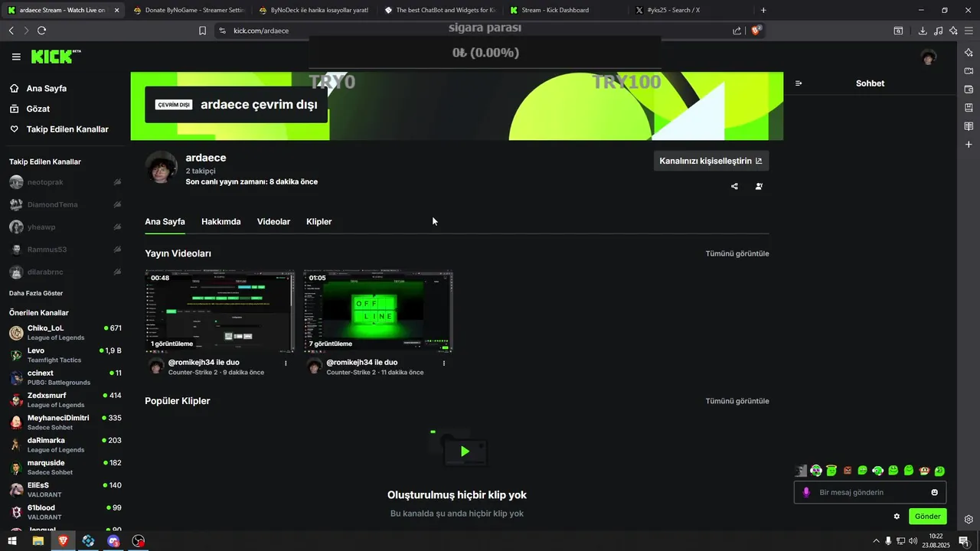Image resolution: width=980 pixels, height=551 pixels.
Task: Open the Kick hamburger menu
Action: coord(16,57)
